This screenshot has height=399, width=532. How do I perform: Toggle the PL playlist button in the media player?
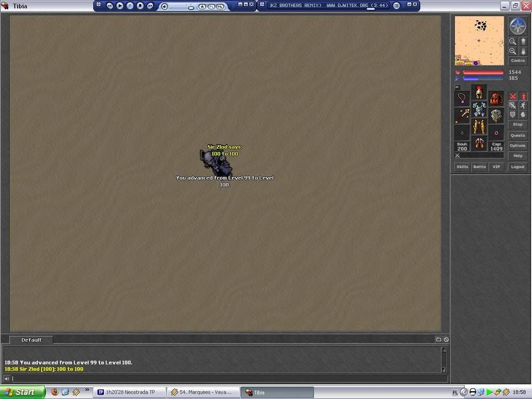coord(211,7)
